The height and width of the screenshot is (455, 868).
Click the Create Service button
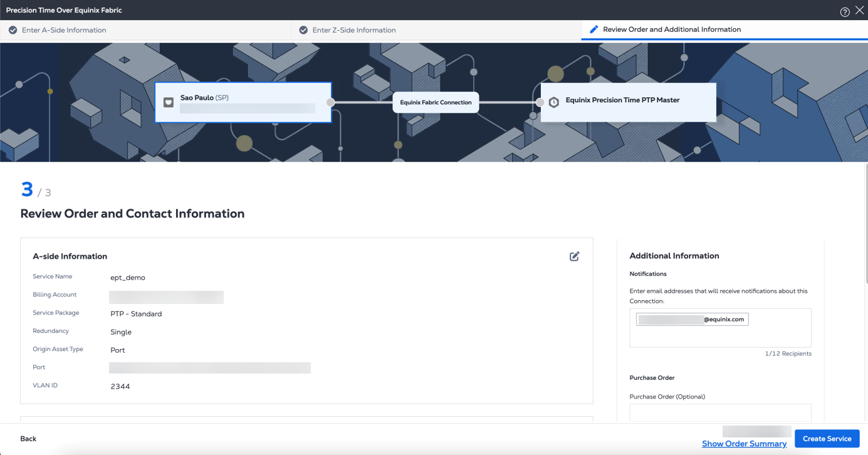click(x=827, y=439)
